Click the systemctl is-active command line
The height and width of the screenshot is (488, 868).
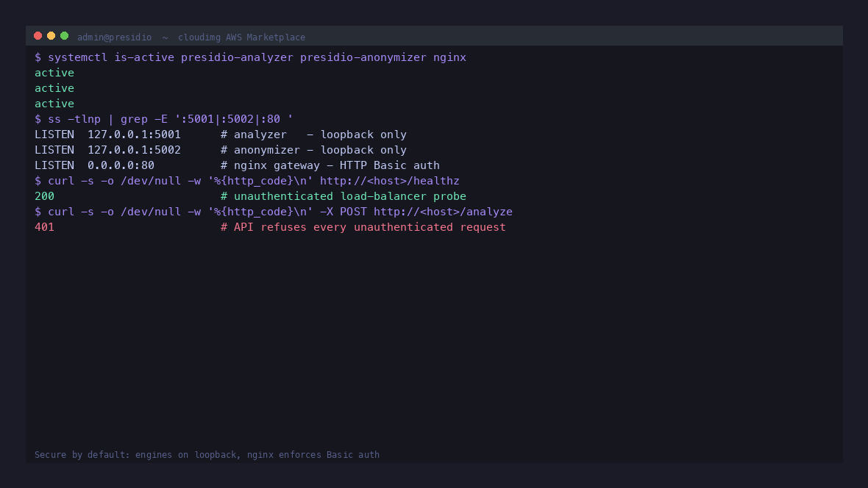pos(250,57)
